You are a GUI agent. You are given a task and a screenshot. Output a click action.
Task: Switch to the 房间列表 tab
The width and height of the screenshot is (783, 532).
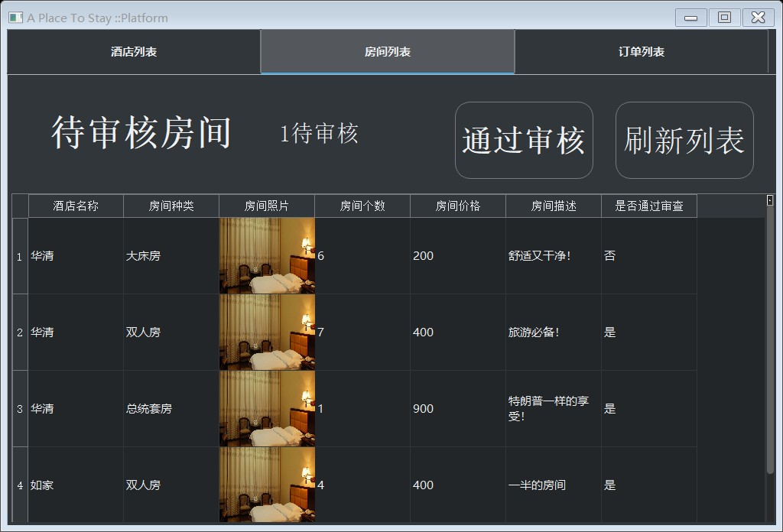click(388, 52)
